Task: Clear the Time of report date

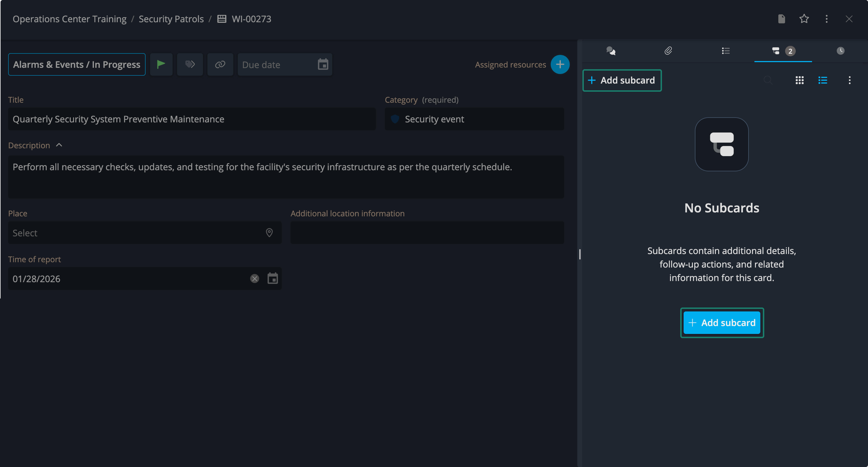Action: 254,279
